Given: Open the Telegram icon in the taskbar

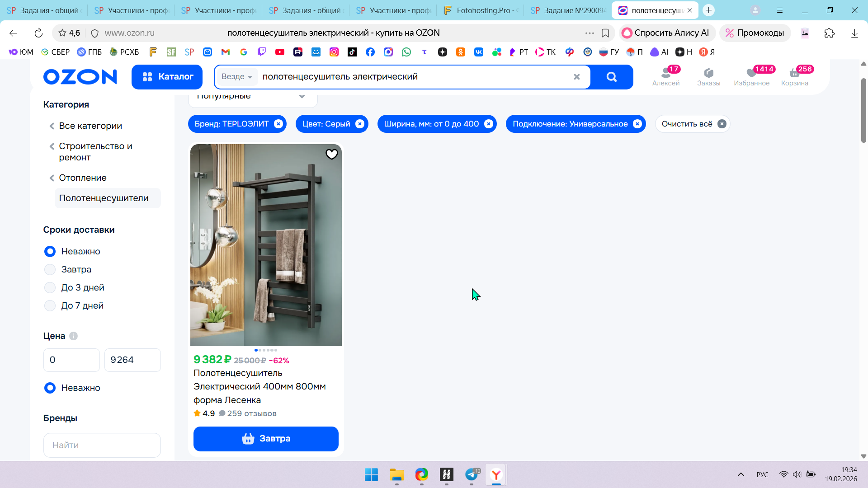Looking at the screenshot, I should pyautogui.click(x=472, y=474).
